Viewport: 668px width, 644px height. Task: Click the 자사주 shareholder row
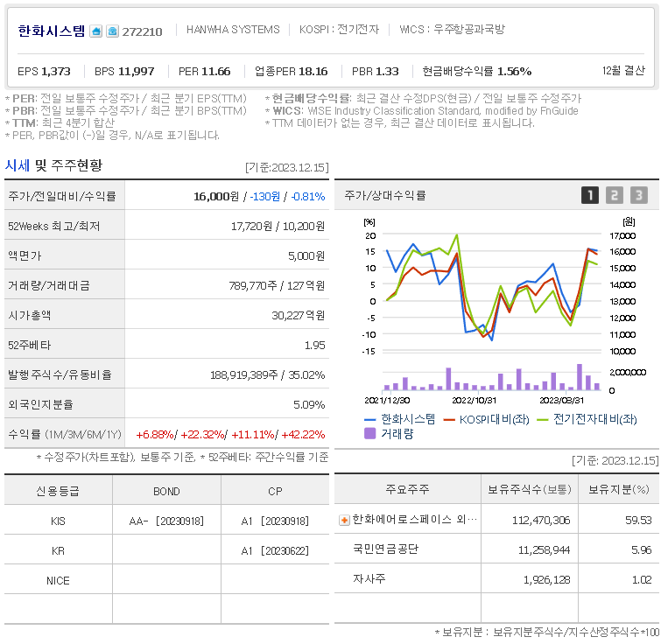[x=496, y=579]
